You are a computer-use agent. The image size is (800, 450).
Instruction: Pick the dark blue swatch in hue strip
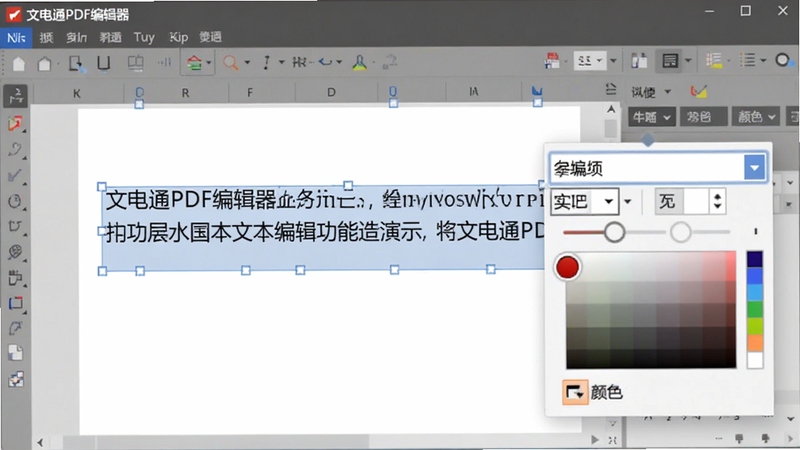(755, 259)
